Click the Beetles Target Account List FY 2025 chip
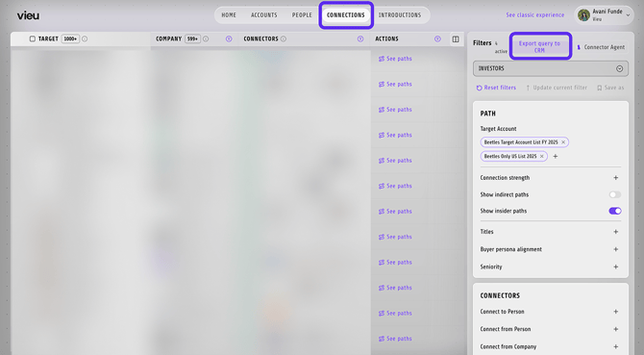The image size is (644, 355). point(525,142)
